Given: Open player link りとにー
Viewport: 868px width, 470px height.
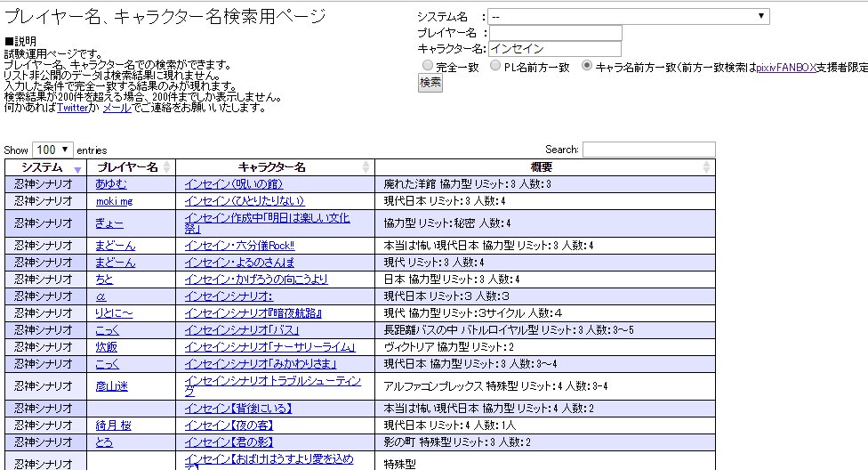Looking at the screenshot, I should click(x=114, y=313).
